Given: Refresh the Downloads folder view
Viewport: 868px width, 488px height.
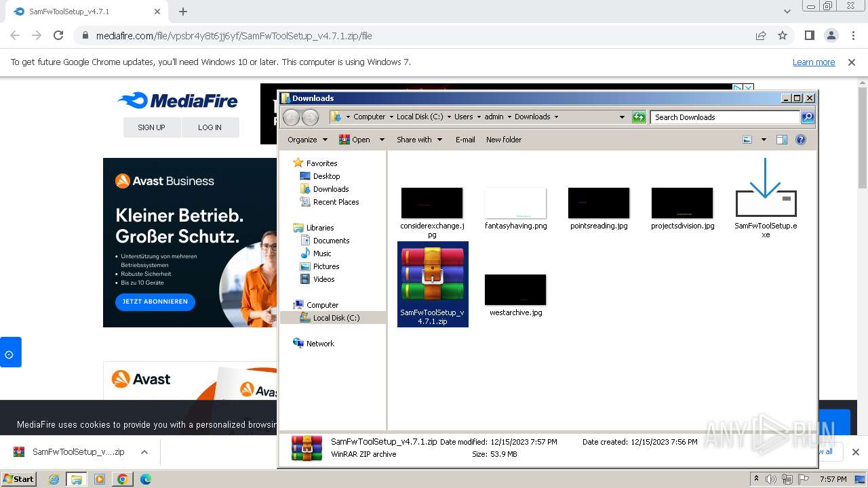Looking at the screenshot, I should pos(639,117).
